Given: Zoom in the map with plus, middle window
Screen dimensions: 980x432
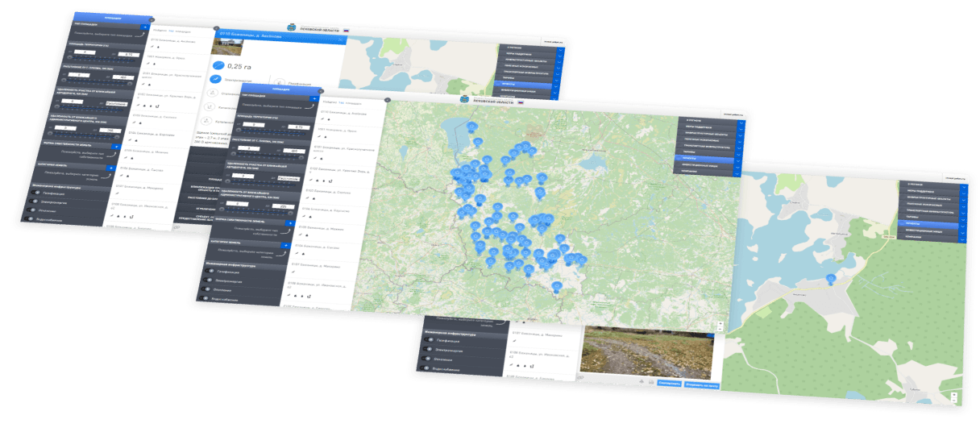Looking at the screenshot, I should (x=720, y=323).
